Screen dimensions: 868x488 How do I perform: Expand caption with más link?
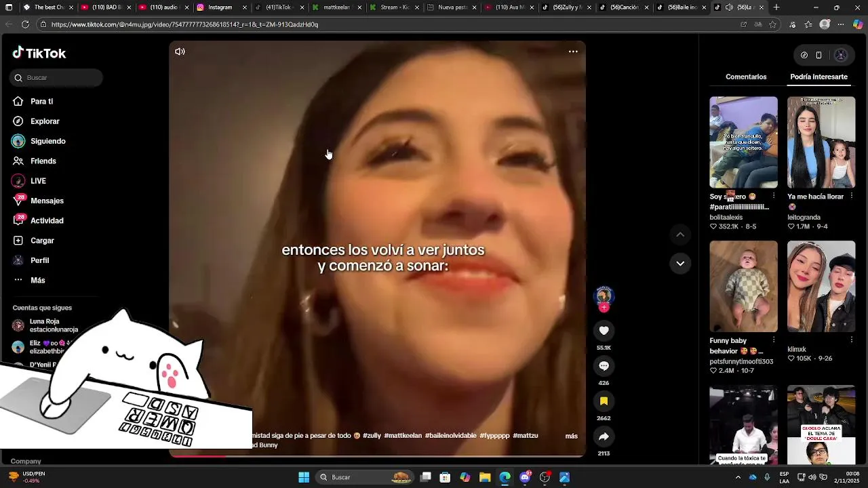(572, 436)
